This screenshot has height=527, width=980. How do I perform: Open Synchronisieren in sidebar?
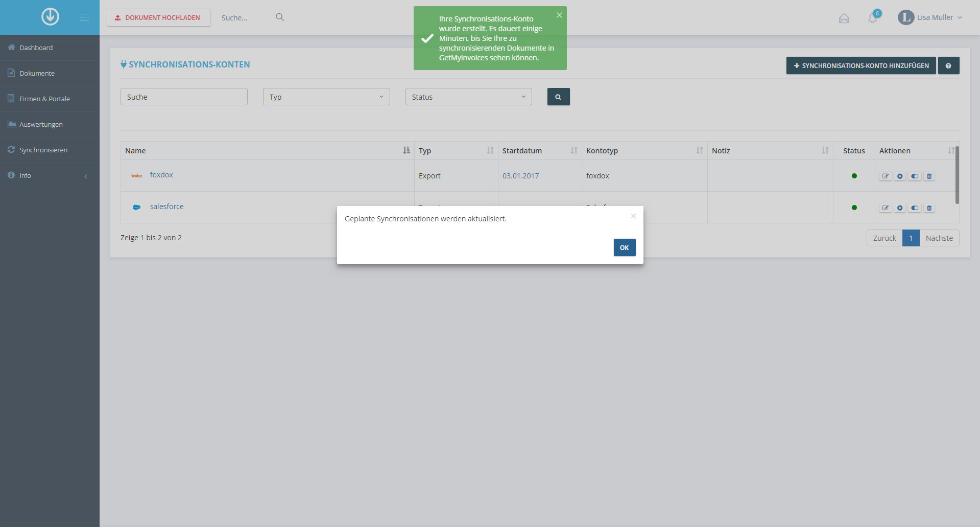pyautogui.click(x=50, y=150)
